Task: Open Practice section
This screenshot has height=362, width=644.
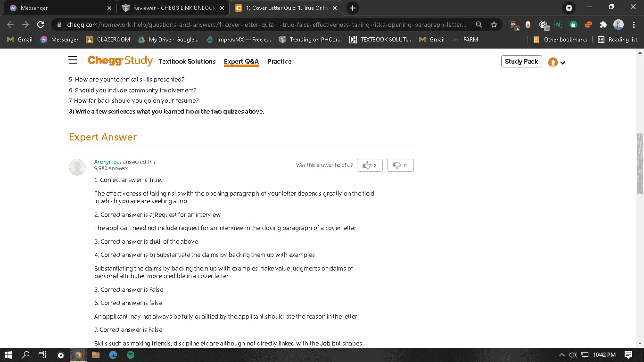Action: (x=279, y=61)
